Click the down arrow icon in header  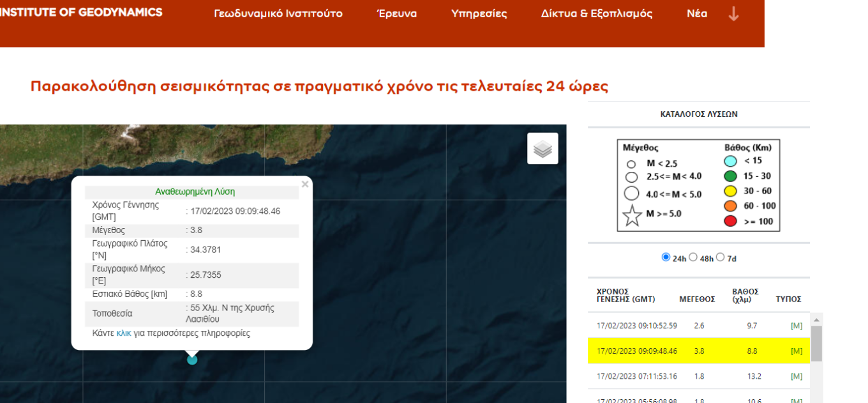tap(733, 14)
